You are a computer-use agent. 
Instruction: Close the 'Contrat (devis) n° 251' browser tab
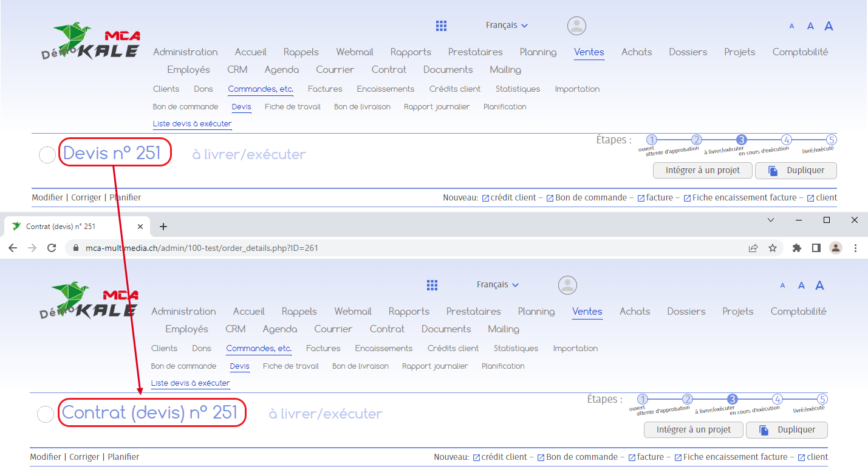pos(140,227)
